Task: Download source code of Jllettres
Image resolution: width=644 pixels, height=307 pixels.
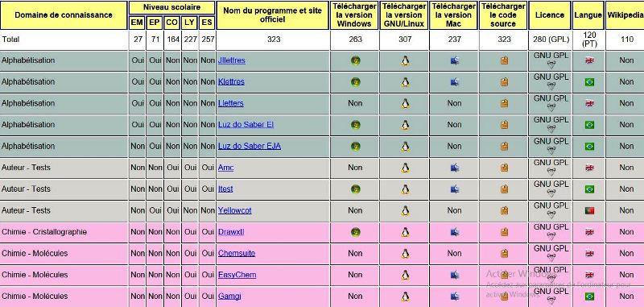Action: click(505, 60)
